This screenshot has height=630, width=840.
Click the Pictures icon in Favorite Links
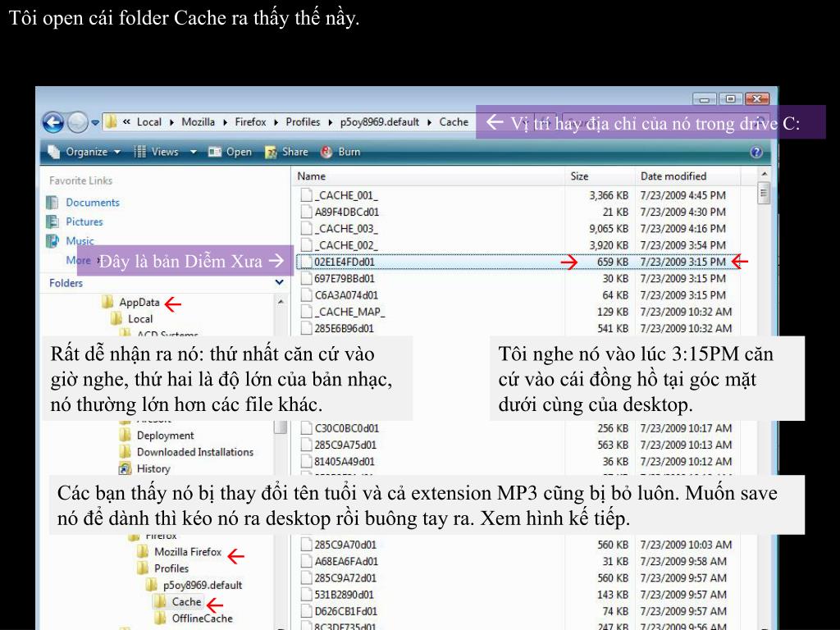[x=52, y=221]
